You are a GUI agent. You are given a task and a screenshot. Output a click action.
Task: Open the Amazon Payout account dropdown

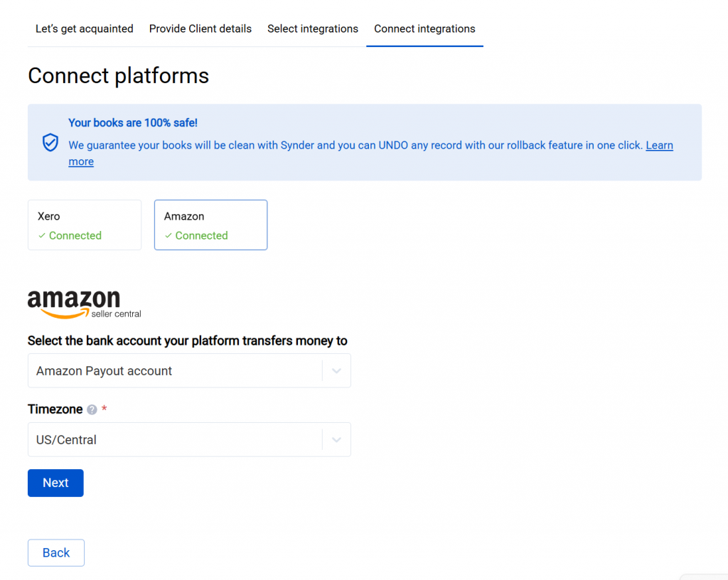(x=189, y=371)
